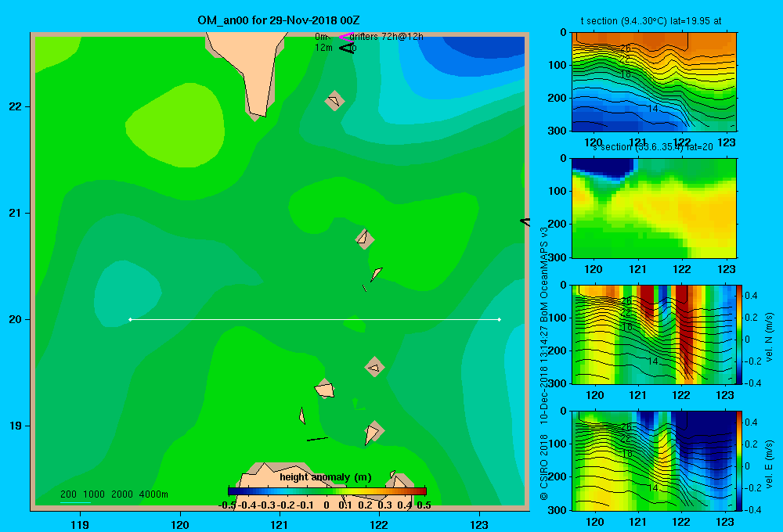Click the vel. E color scale bar
The width and height of the screenshot is (783, 532).
coord(739,461)
